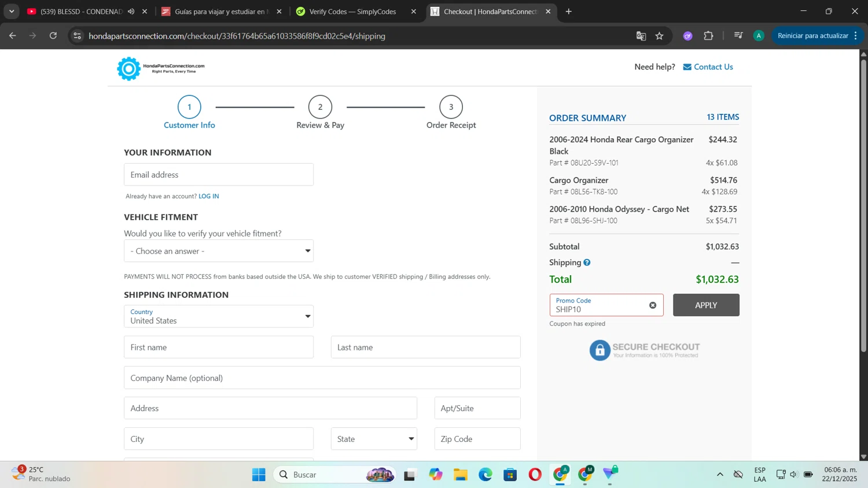
Task: Open the media control icon in toolbar
Action: pos(738,36)
